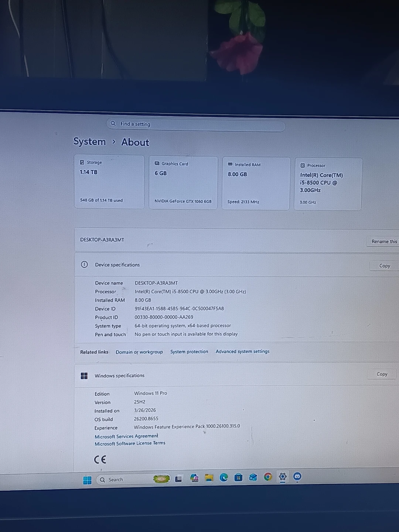This screenshot has width=399, height=532.
Task: Click the Windows Start button
Action: pyautogui.click(x=87, y=480)
